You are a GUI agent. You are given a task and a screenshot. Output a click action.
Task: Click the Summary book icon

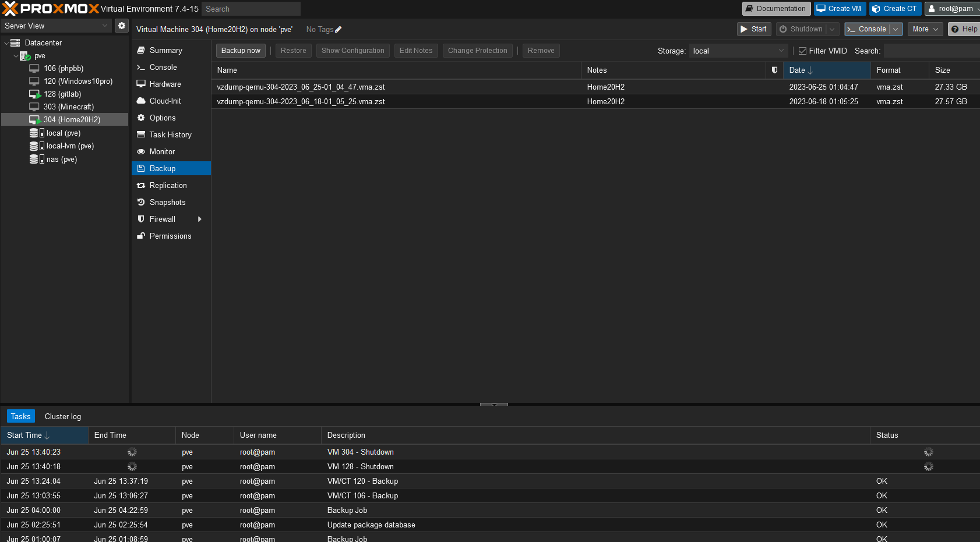[141, 50]
